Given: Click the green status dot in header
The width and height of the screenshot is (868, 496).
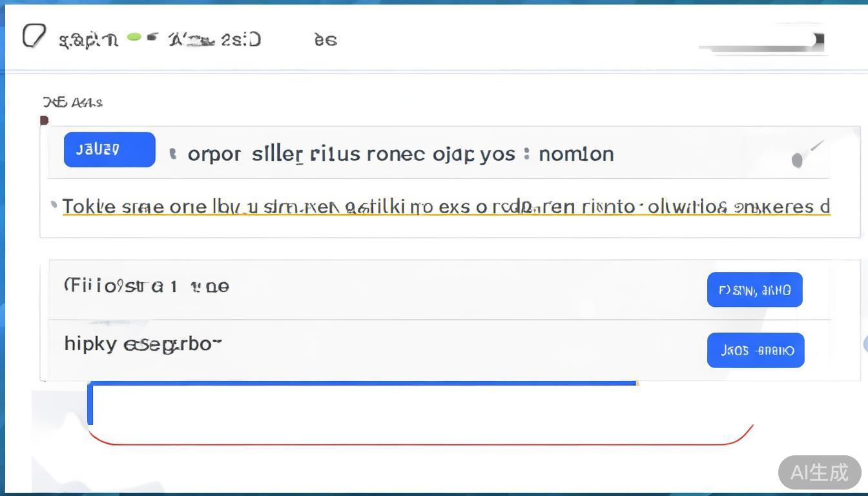Looking at the screenshot, I should point(134,37).
